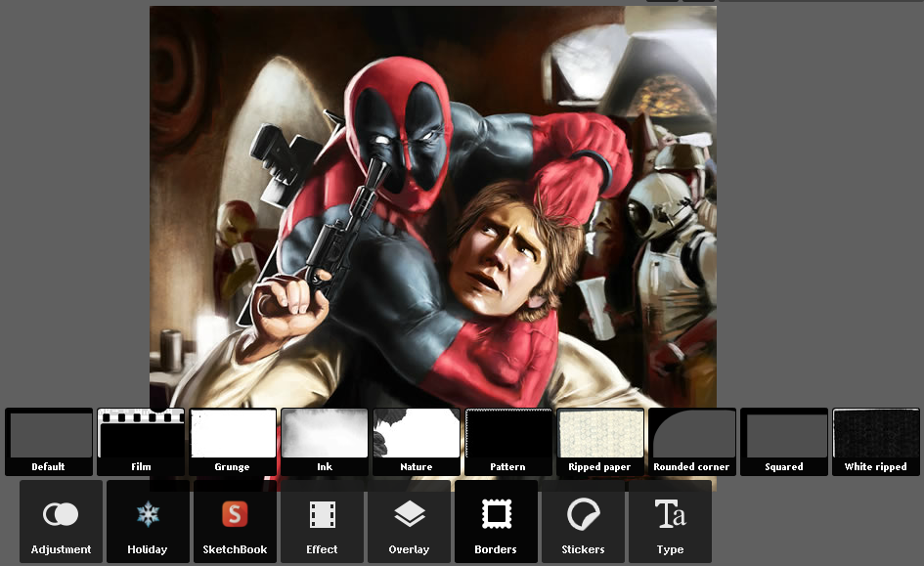Choose the White ripped border set

coord(876,442)
